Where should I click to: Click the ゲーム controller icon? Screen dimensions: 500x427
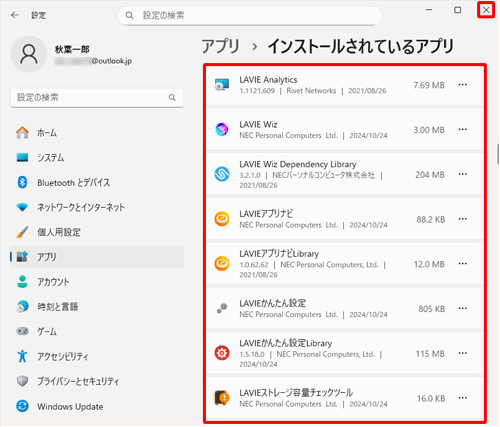click(22, 331)
